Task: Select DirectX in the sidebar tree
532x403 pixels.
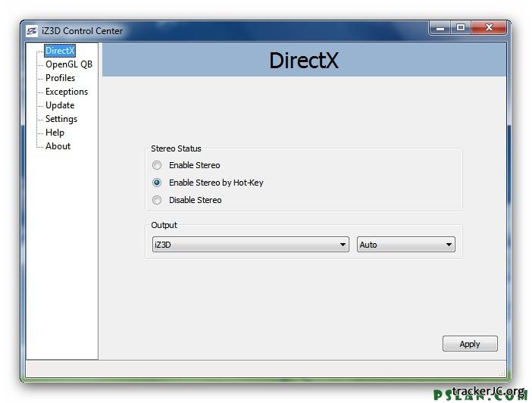Action: (x=60, y=51)
